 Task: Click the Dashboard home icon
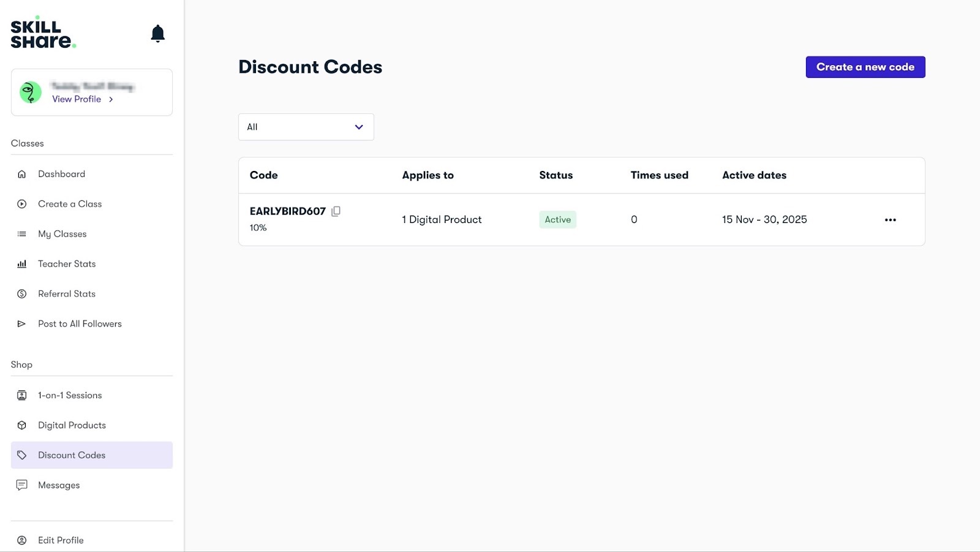point(22,174)
